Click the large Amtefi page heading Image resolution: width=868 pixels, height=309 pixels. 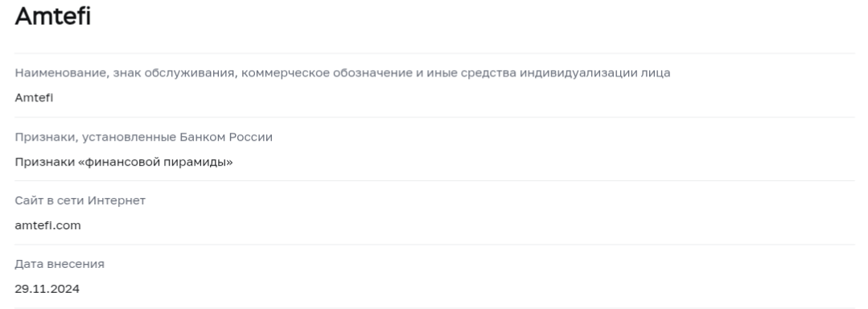pyautogui.click(x=52, y=16)
